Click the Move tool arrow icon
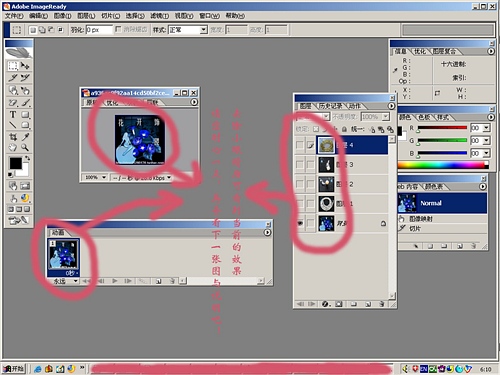The image size is (500, 375). coord(25,66)
